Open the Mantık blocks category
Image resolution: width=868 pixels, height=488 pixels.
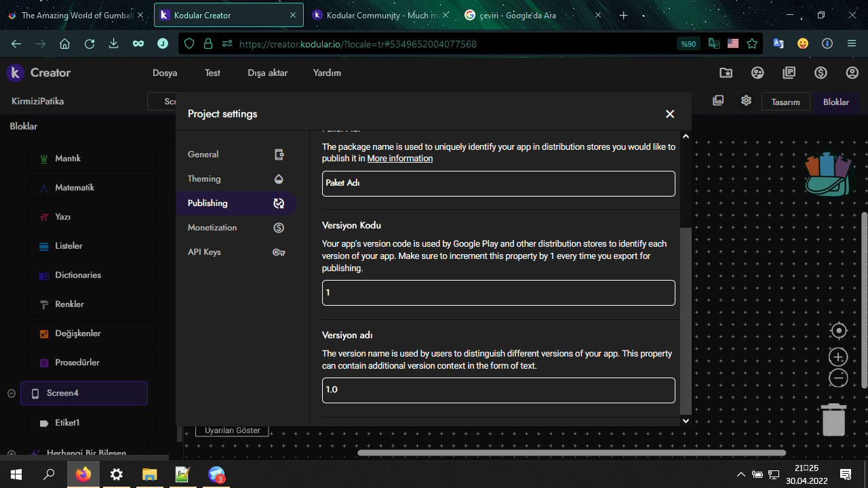[x=92, y=159]
